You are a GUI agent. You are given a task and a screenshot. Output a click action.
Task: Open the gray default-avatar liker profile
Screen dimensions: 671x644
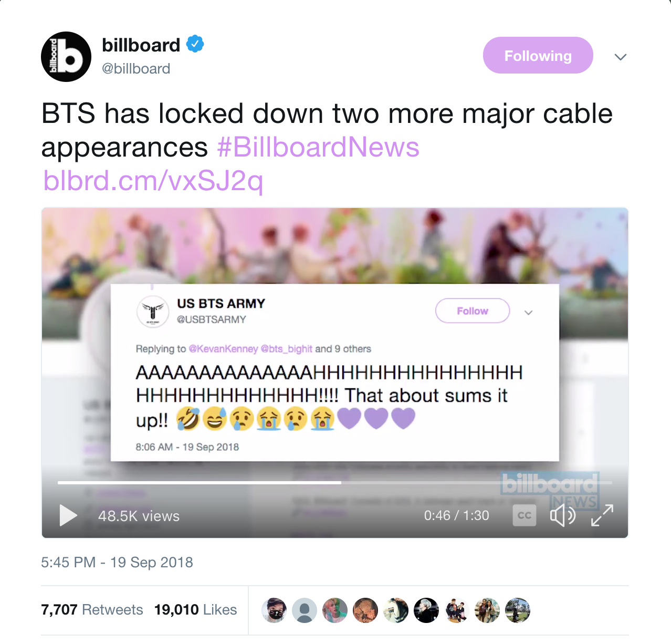pos(305,610)
